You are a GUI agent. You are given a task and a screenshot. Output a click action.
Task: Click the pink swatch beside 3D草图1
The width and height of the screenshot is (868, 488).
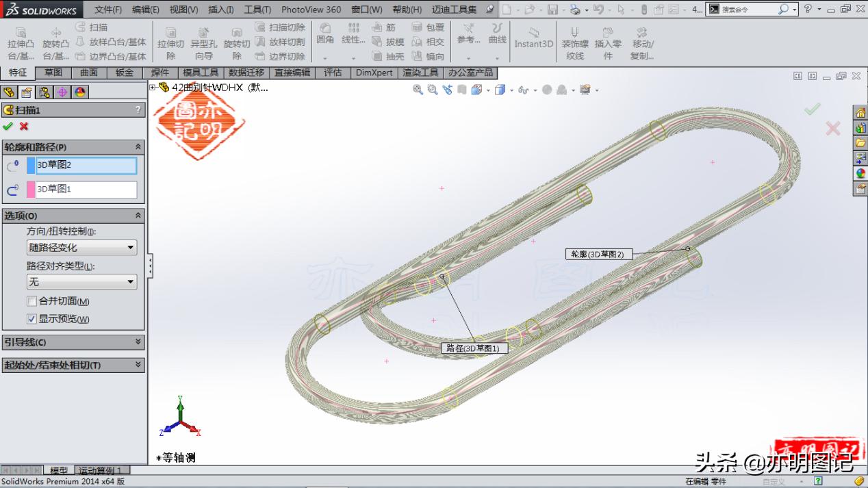(x=30, y=189)
